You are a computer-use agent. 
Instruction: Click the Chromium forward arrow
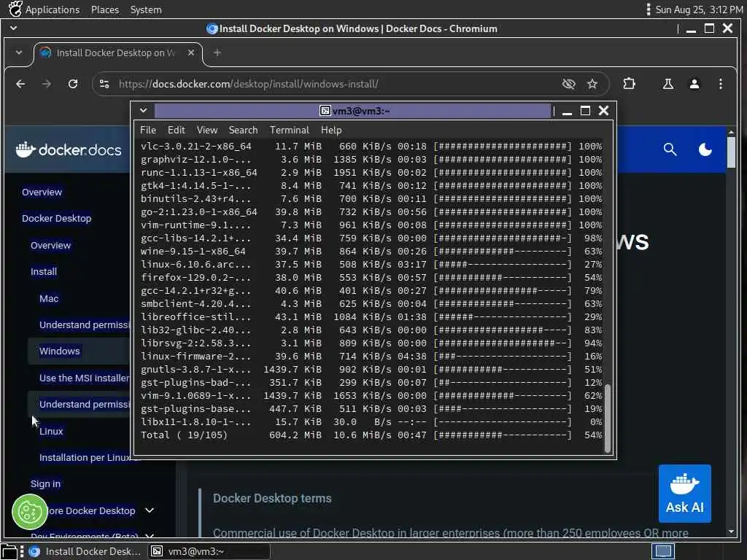click(46, 84)
